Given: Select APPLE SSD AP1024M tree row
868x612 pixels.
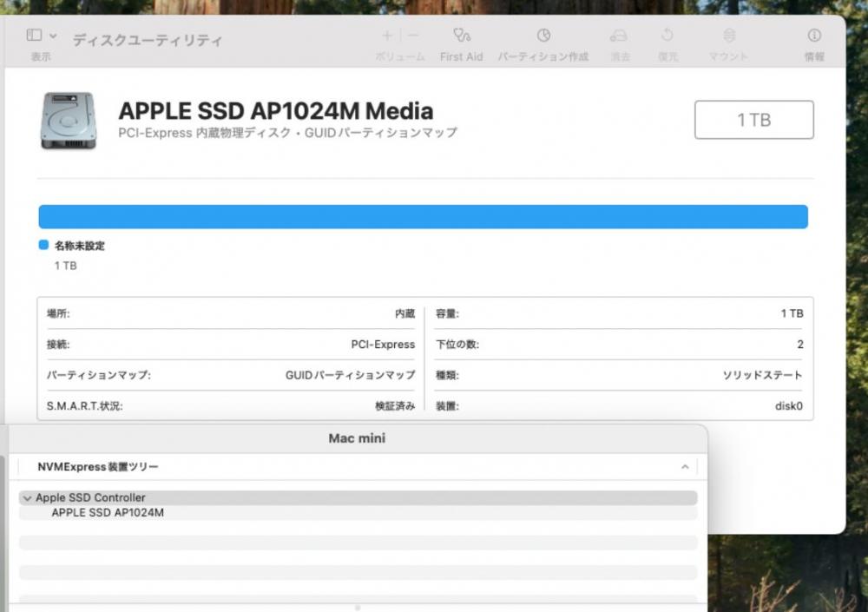Looking at the screenshot, I should pyautogui.click(x=358, y=512).
